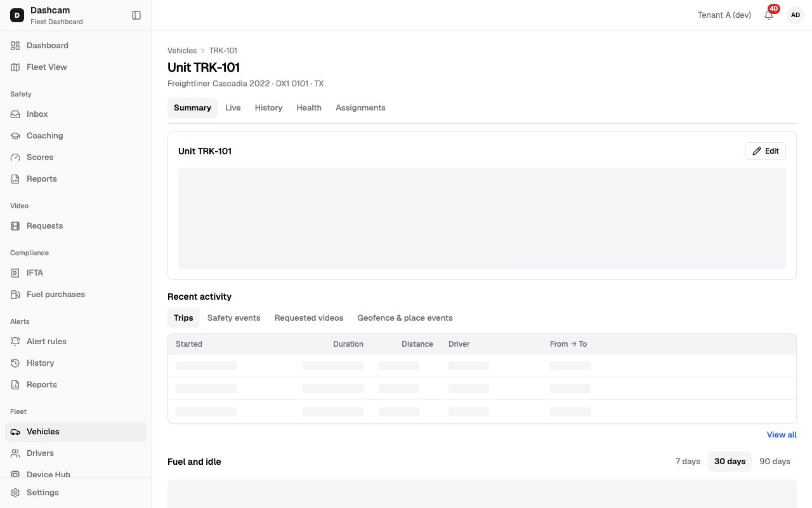Image resolution: width=812 pixels, height=508 pixels.
Task: Go back via the Vehicles breadcrumb link
Action: [182, 51]
